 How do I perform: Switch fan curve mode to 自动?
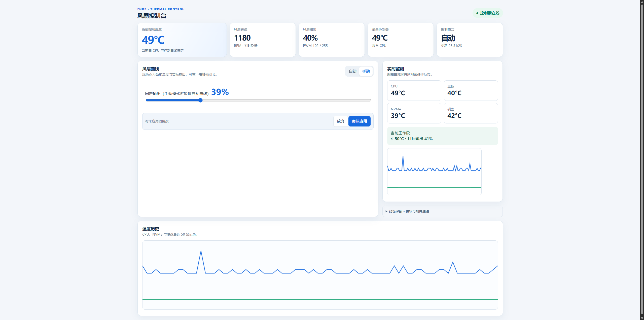[352, 71]
